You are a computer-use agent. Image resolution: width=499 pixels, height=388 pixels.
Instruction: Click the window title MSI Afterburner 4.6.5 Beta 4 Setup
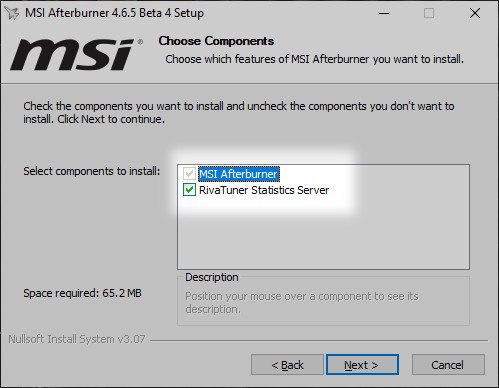pyautogui.click(x=114, y=13)
